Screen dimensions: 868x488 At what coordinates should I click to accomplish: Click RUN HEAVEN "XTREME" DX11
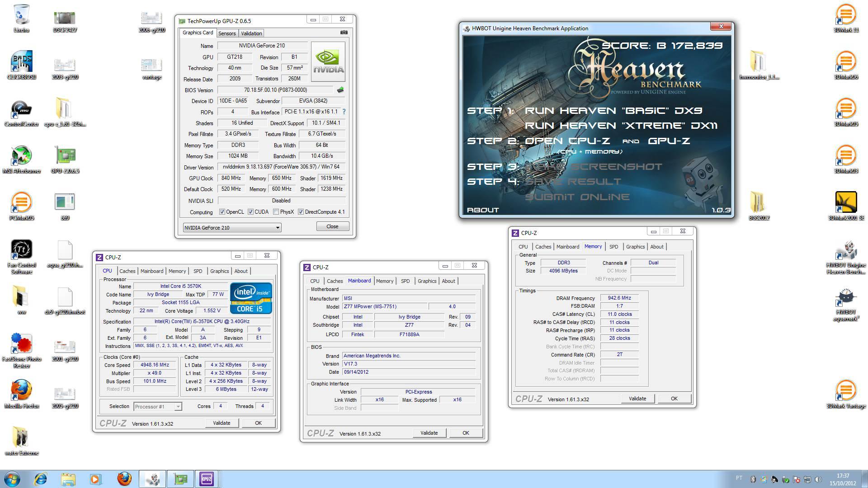tap(621, 126)
